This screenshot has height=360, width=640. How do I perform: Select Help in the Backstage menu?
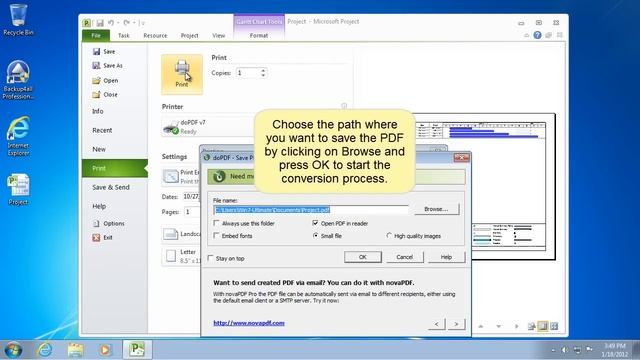(x=99, y=206)
